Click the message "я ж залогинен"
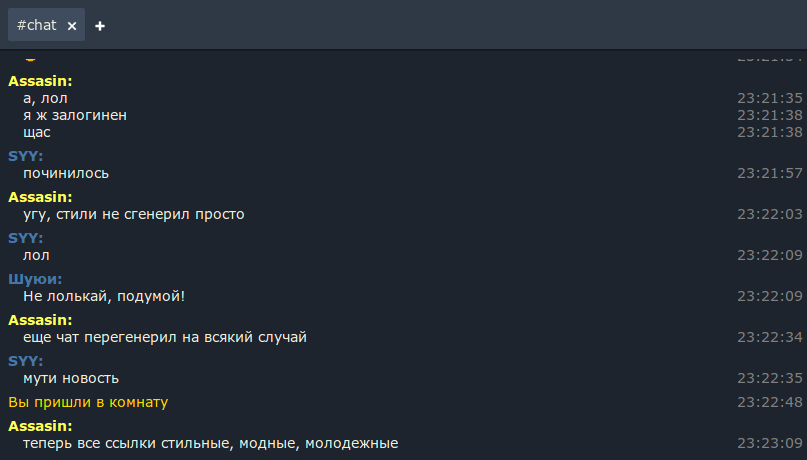 pos(75,115)
